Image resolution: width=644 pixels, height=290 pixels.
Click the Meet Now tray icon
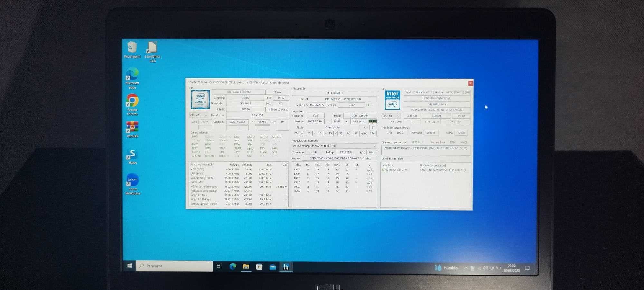pyautogui.click(x=492, y=268)
